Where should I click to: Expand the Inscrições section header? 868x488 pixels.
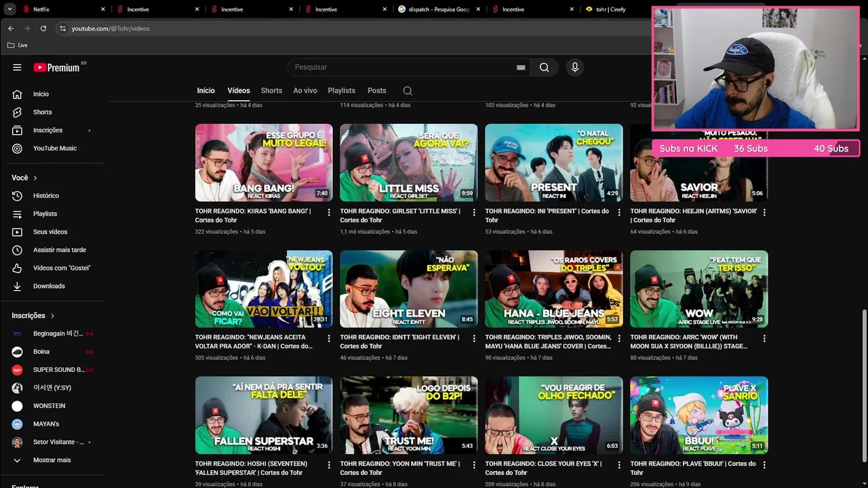33,316
